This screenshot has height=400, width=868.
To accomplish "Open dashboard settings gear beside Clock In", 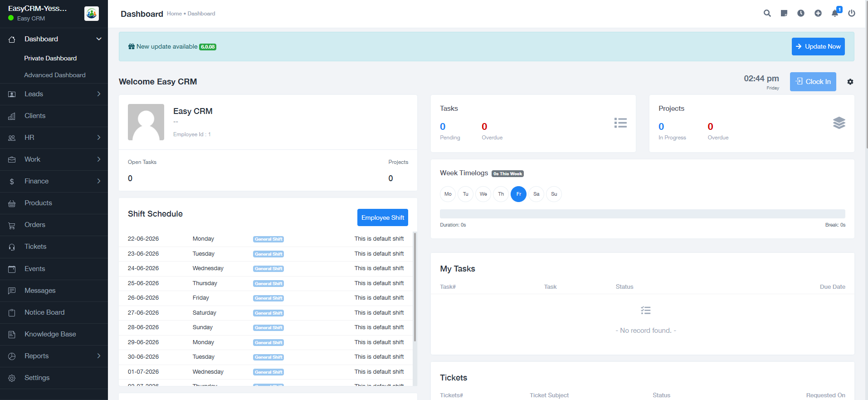I will tap(850, 82).
